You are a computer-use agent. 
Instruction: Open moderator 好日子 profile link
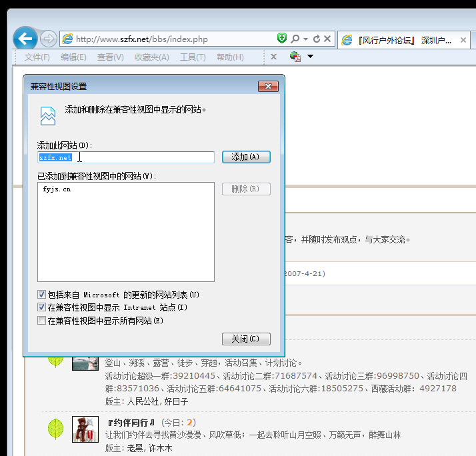[176, 401]
